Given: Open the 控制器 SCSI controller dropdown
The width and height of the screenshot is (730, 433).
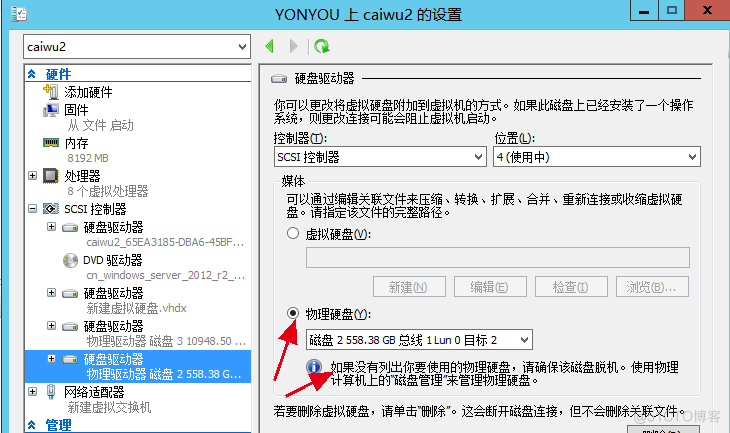Looking at the screenshot, I should (380, 157).
